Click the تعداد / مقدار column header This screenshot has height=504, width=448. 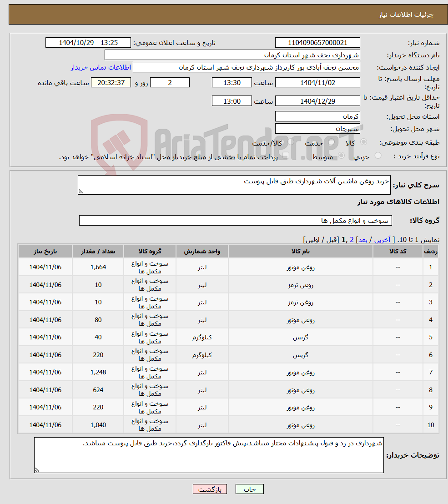[x=98, y=252]
